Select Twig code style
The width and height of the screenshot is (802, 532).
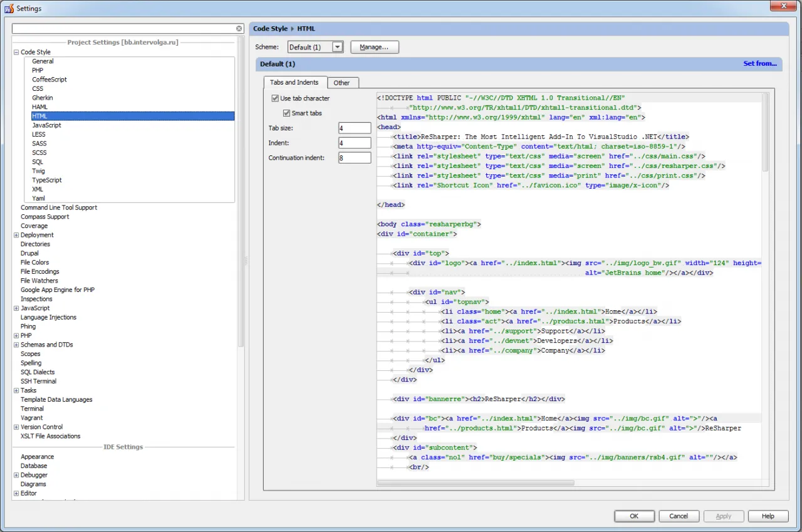click(38, 171)
